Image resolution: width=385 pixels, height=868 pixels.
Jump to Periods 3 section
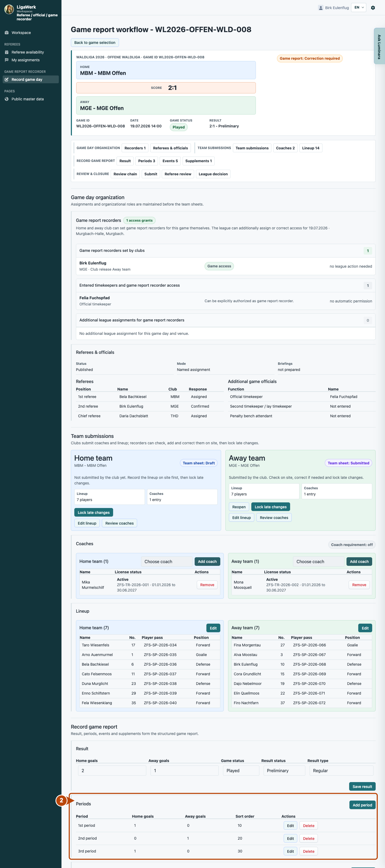pos(147,161)
